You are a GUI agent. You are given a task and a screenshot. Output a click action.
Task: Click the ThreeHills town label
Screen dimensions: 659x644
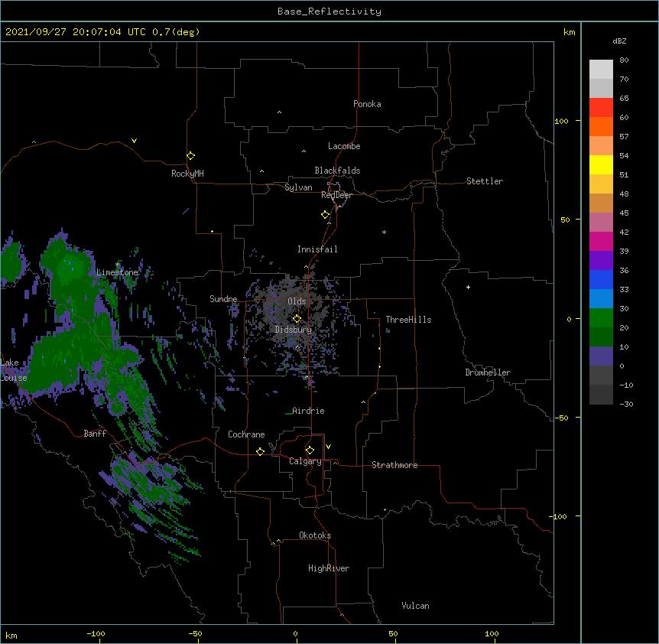click(408, 320)
